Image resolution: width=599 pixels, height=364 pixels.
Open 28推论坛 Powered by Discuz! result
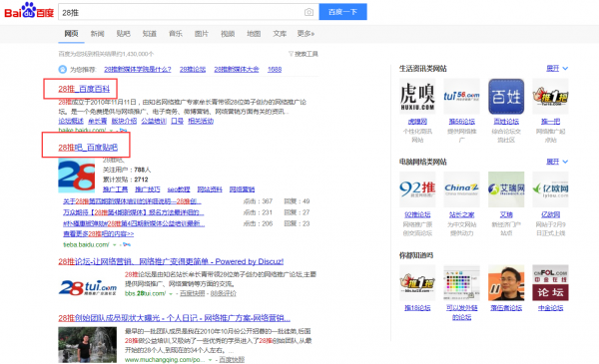click(171, 261)
